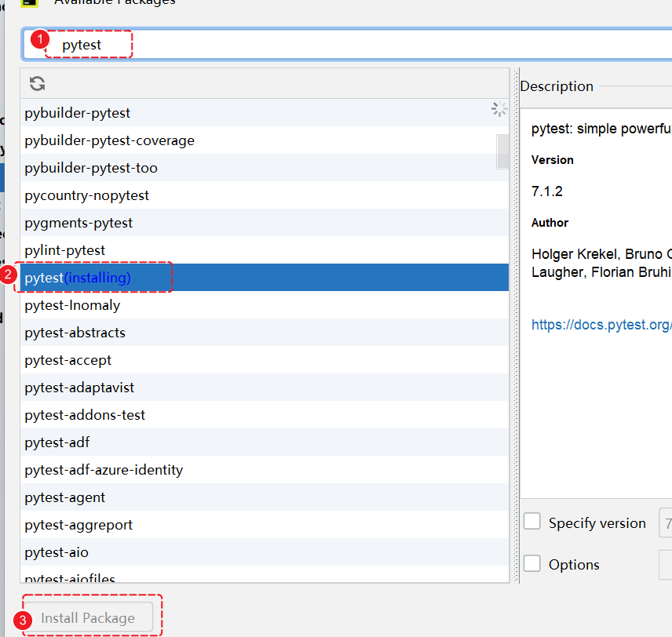672x637 pixels.
Task: Select pytest-adf-azure-identity package
Action: [264, 469]
